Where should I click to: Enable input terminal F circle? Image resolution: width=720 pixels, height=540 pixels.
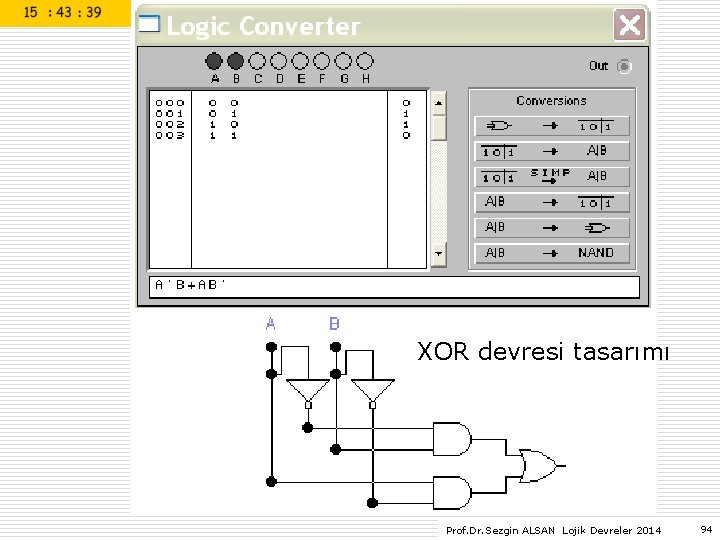tap(321, 61)
